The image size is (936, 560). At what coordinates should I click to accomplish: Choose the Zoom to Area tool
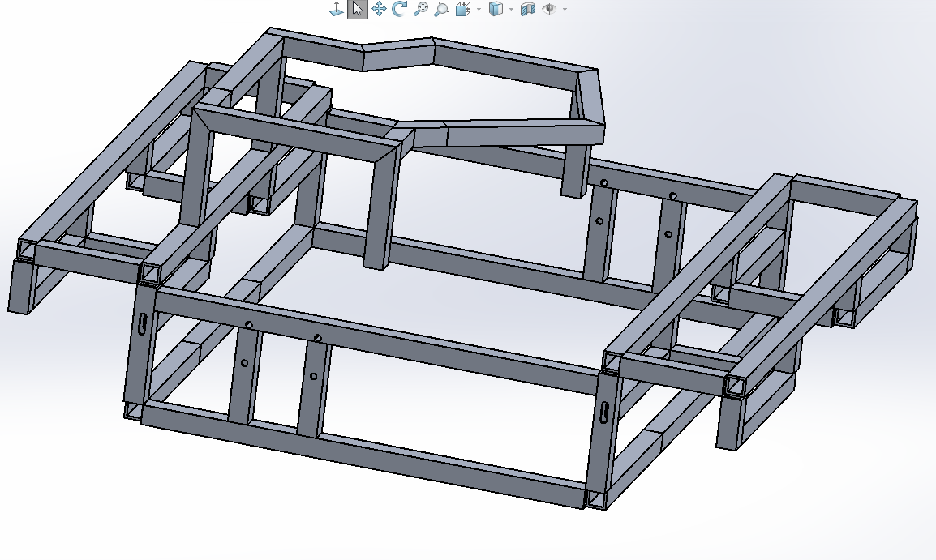pyautogui.click(x=441, y=9)
